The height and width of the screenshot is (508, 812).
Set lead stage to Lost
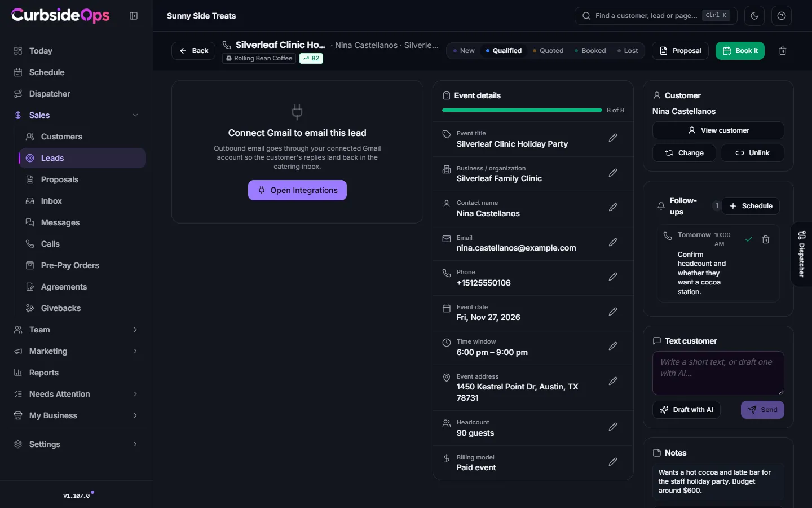click(628, 51)
